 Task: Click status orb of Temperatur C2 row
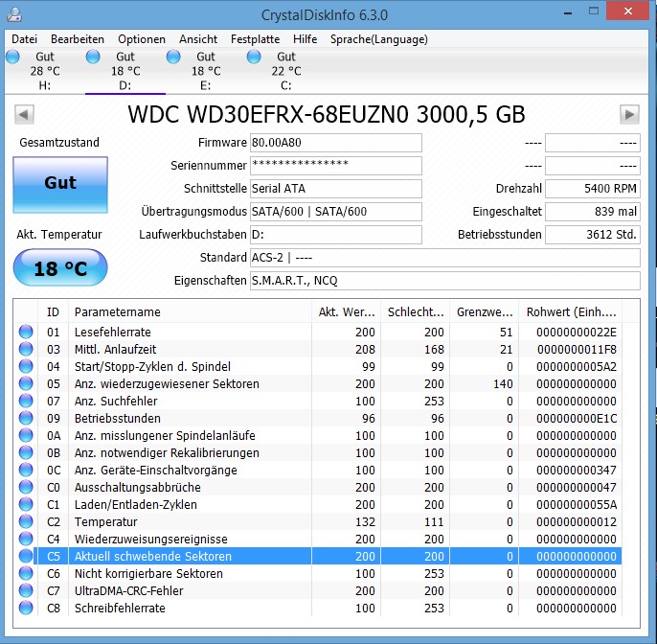(x=26, y=521)
